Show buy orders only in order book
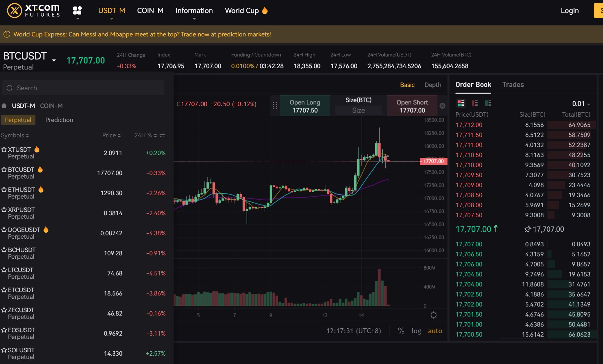 [x=488, y=103]
